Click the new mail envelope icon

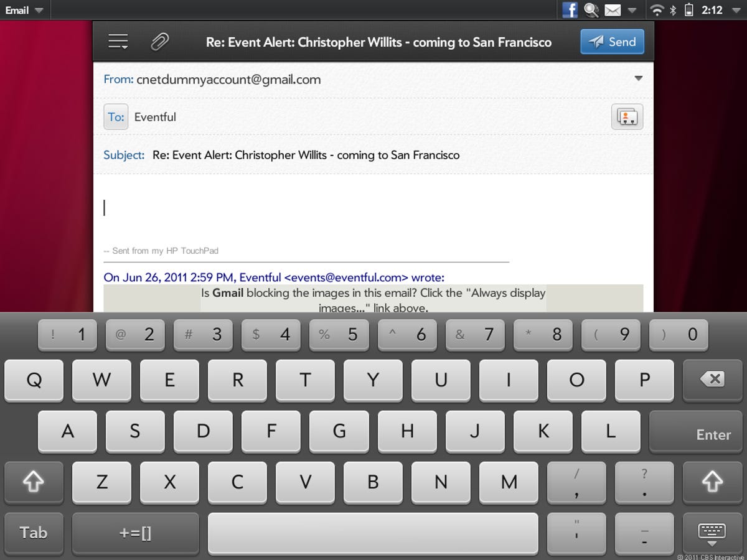pos(613,10)
